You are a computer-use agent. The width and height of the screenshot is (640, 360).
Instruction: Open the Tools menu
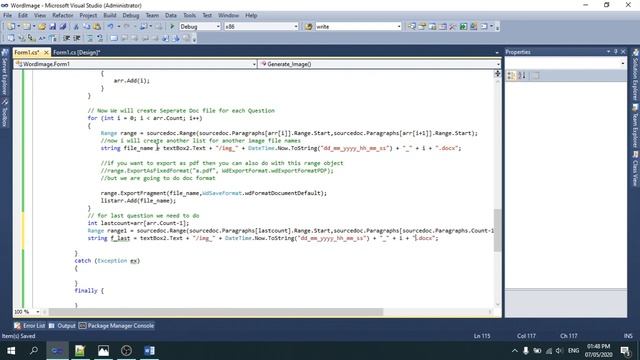[189, 15]
